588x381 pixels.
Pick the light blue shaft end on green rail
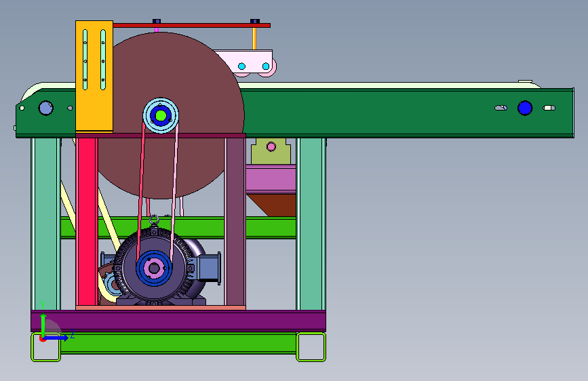45,108
